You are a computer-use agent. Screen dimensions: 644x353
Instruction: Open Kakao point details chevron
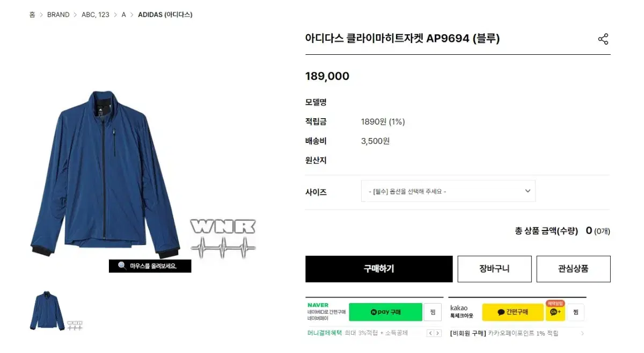(x=582, y=333)
